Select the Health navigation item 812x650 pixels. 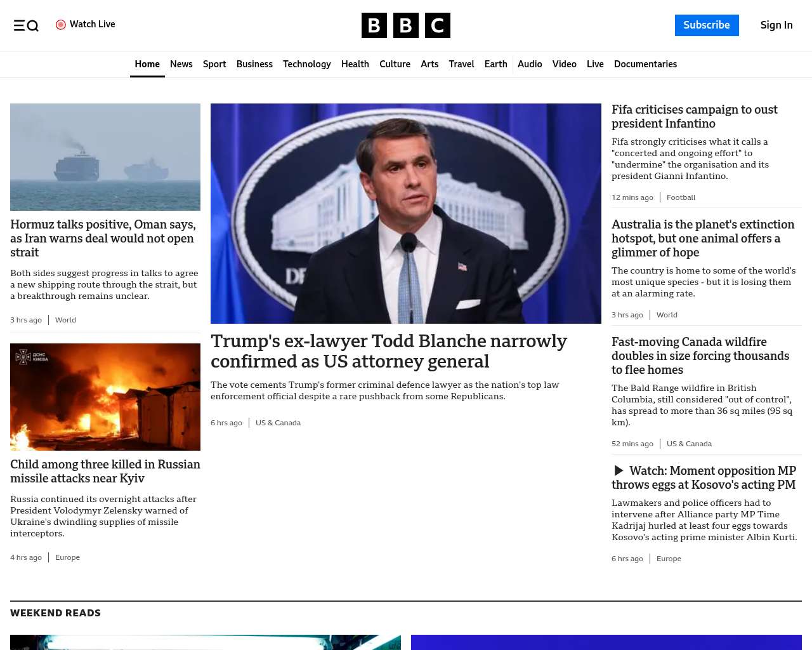click(x=355, y=64)
